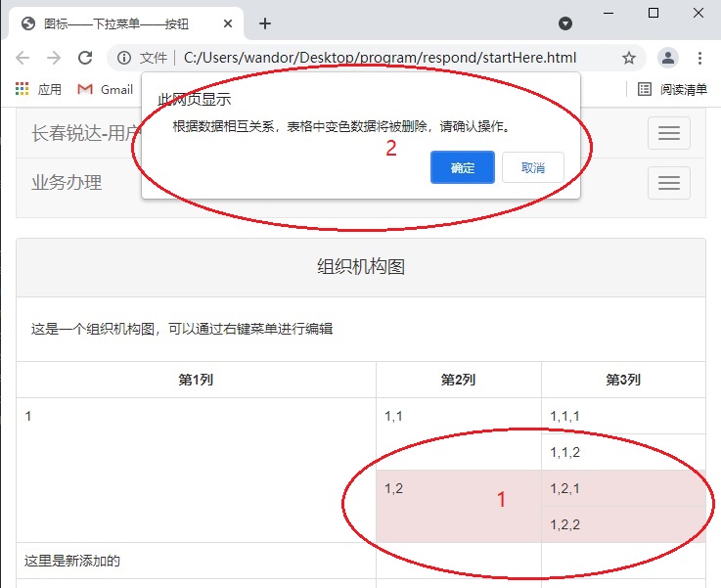Click the site info icon in address bar
The width and height of the screenshot is (721, 588).
123,58
